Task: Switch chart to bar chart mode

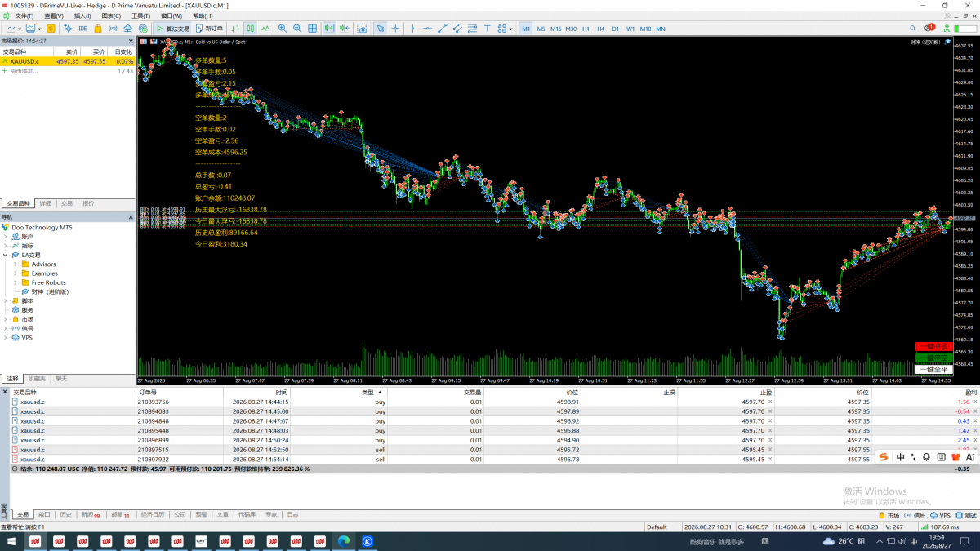Action: pos(236,29)
